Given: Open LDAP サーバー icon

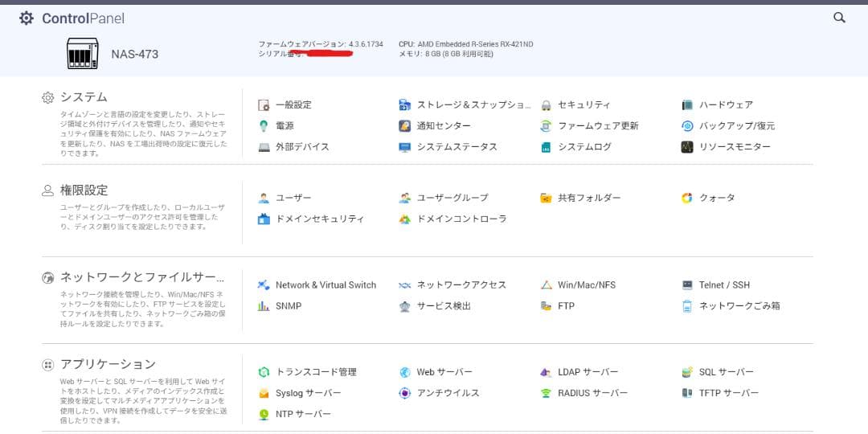Looking at the screenshot, I should (x=546, y=373).
